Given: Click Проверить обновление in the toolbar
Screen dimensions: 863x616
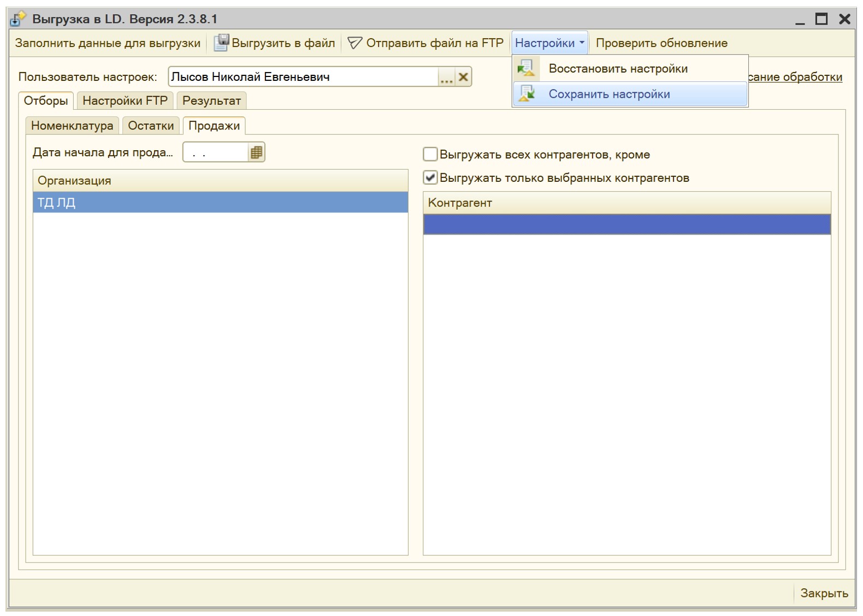Looking at the screenshot, I should [661, 43].
